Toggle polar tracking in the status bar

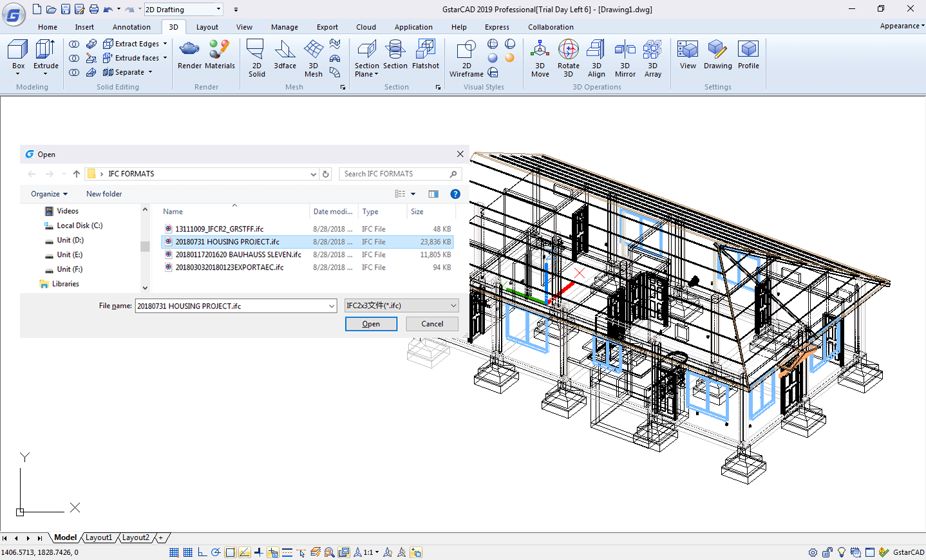click(216, 552)
